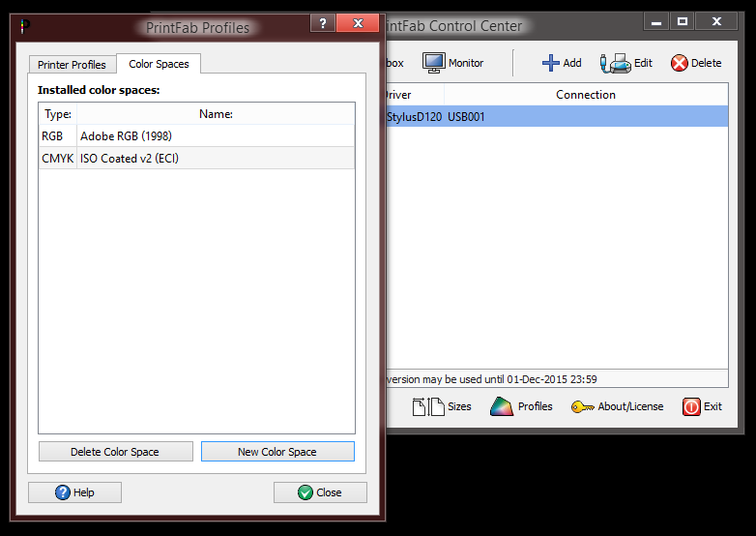
Task: Close the PrintFab Profiles dialog via Close button
Action: pyautogui.click(x=320, y=492)
